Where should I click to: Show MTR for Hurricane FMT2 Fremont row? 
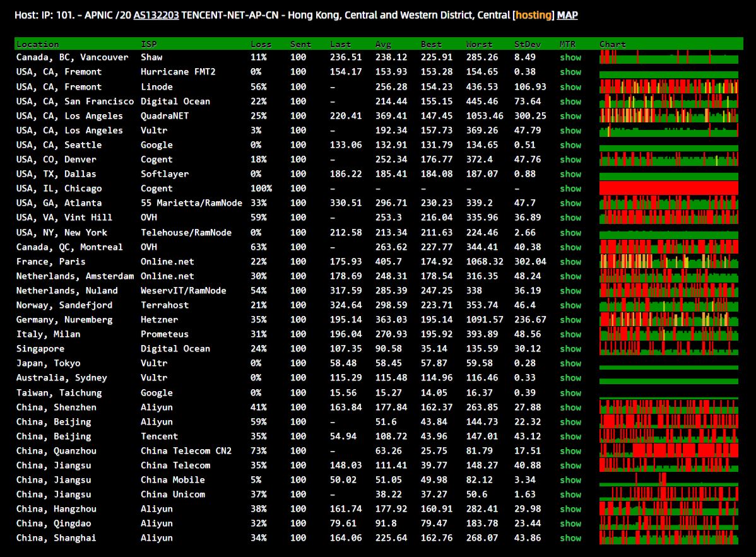(570, 72)
